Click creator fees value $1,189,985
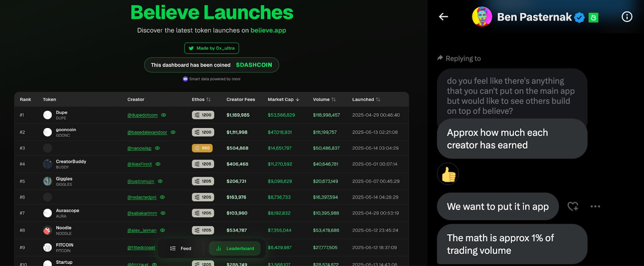644x266 pixels. (x=238, y=115)
